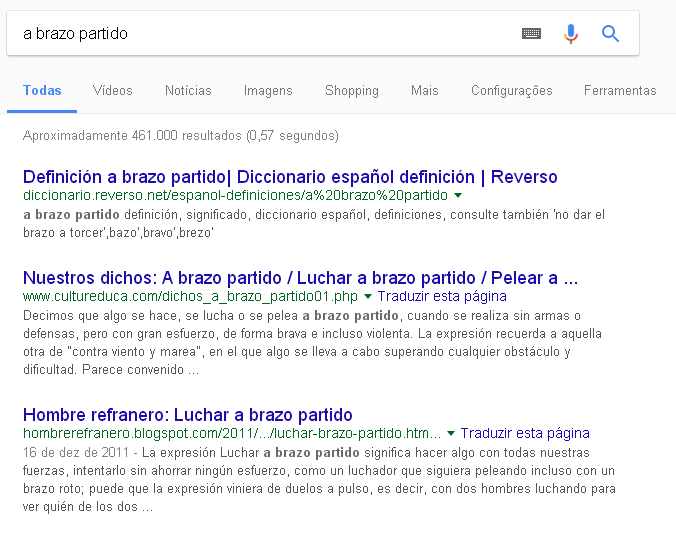676x548 pixels.
Task: Expand the Mais menu
Action: pyautogui.click(x=424, y=91)
